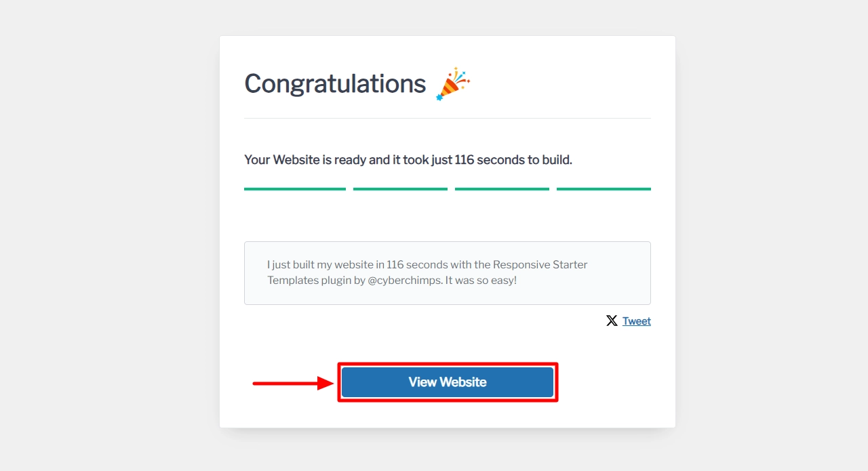
Task: Click the third green progress bar
Action: tap(502, 188)
